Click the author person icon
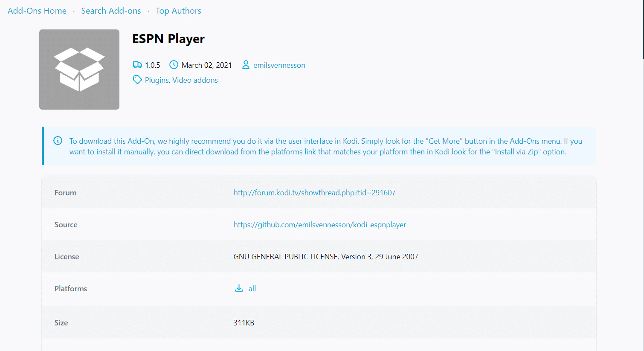The width and height of the screenshot is (644, 351). [246, 65]
